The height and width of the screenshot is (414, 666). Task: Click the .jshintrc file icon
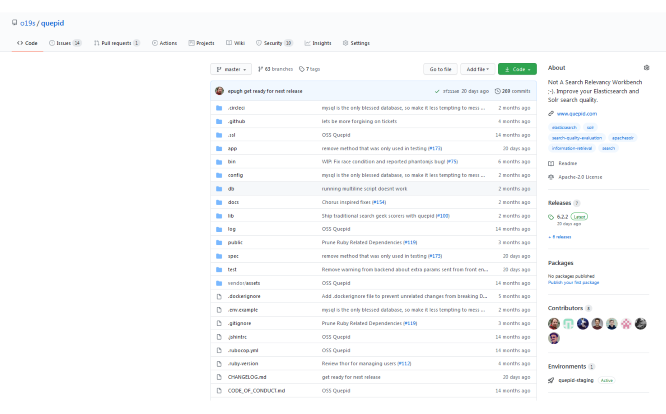(219, 337)
